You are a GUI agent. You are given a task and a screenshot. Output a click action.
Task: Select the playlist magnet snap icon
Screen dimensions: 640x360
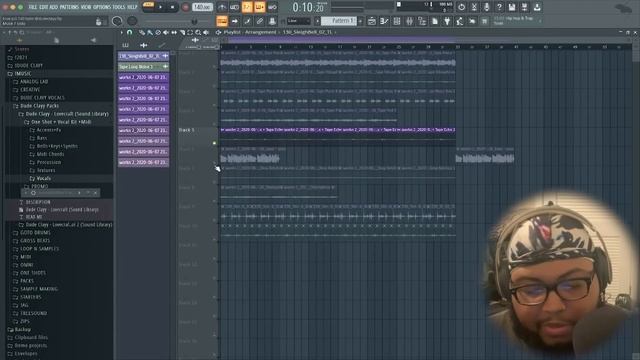click(x=130, y=32)
